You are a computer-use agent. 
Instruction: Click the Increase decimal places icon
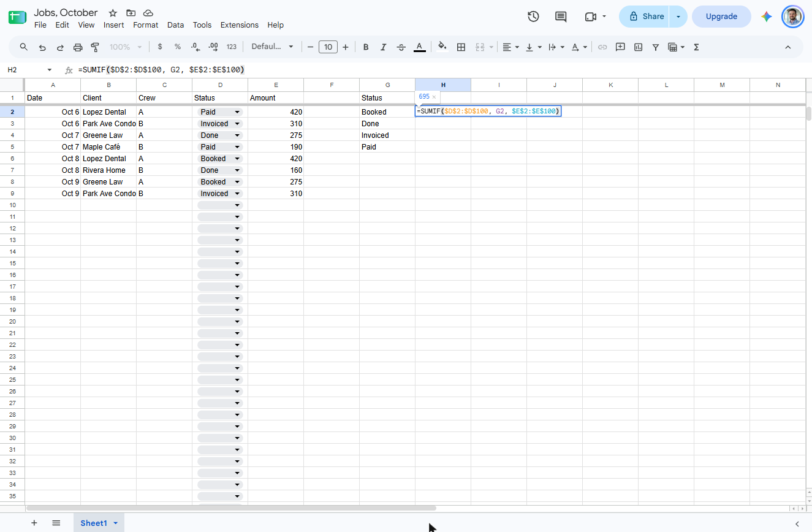tap(213, 47)
